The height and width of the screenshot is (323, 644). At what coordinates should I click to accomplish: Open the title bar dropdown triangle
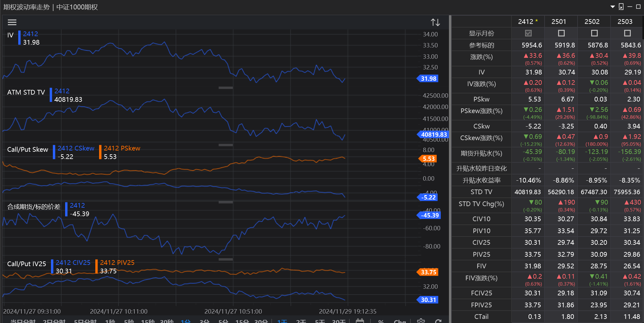612,7
